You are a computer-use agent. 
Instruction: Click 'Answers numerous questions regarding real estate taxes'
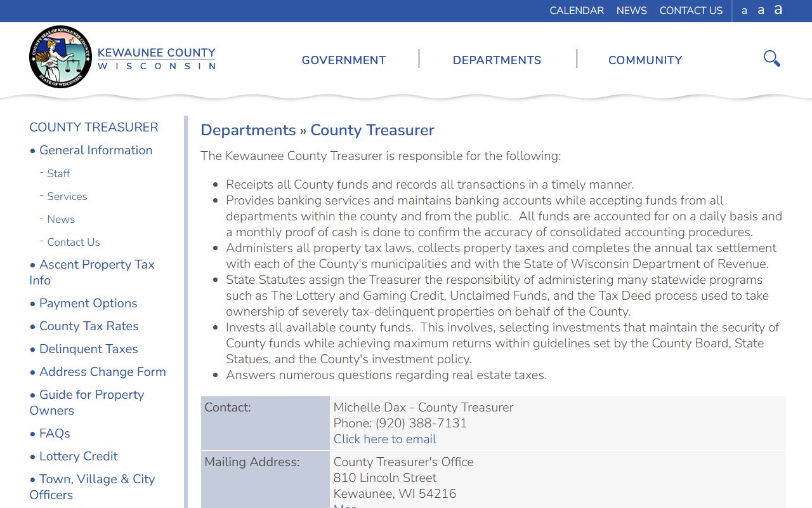[386, 375]
